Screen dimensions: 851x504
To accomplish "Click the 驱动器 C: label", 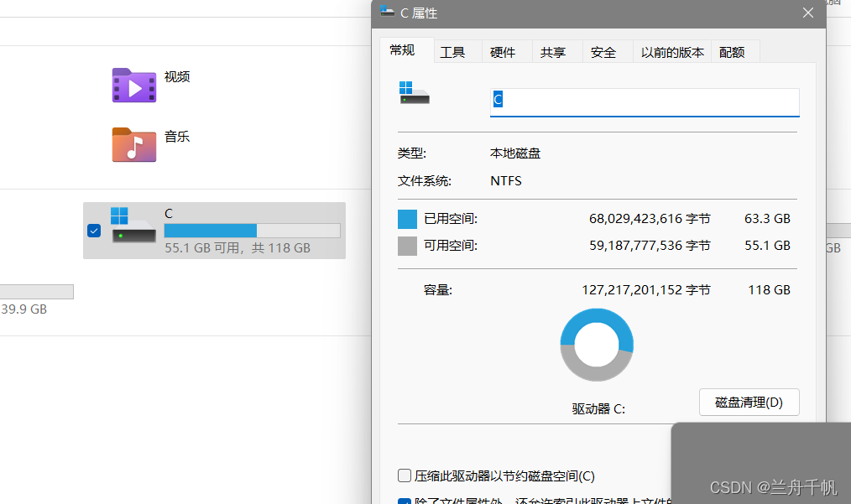I will click(x=598, y=409).
